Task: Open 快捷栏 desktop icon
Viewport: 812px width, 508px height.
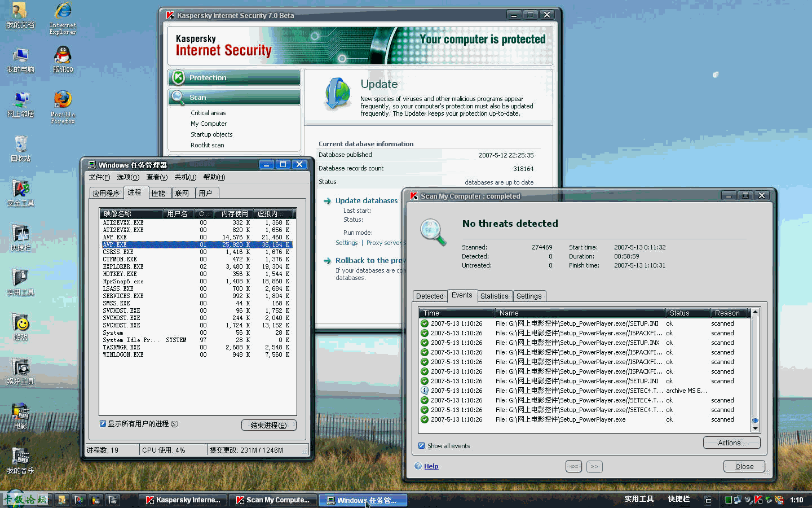Action: [20, 238]
